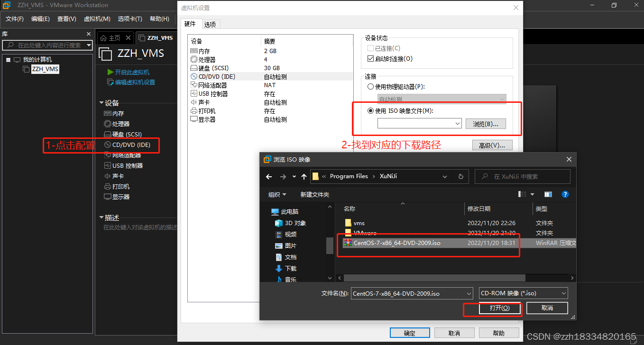
Task: Open 帮助(H) menu
Action: point(159,19)
